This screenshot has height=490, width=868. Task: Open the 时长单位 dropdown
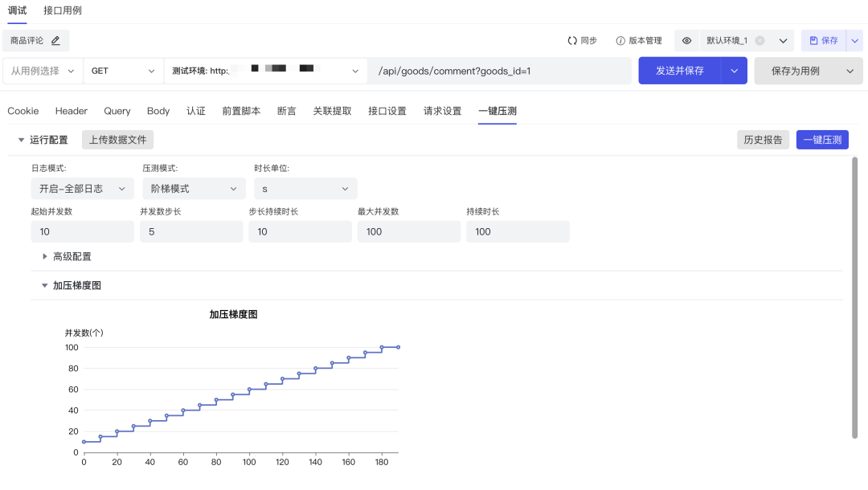[305, 188]
